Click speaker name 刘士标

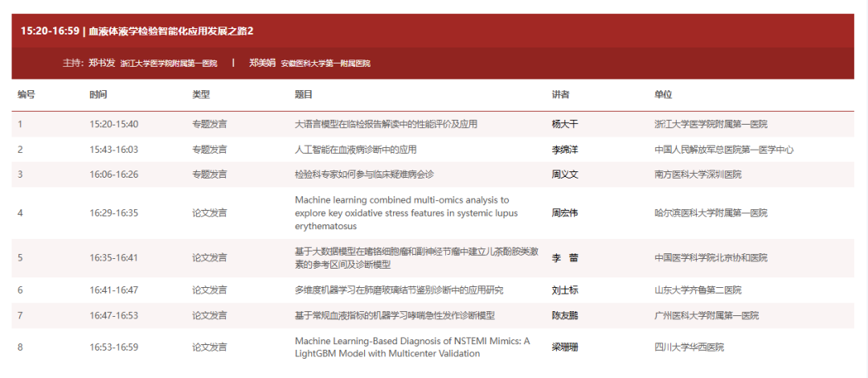click(565, 290)
